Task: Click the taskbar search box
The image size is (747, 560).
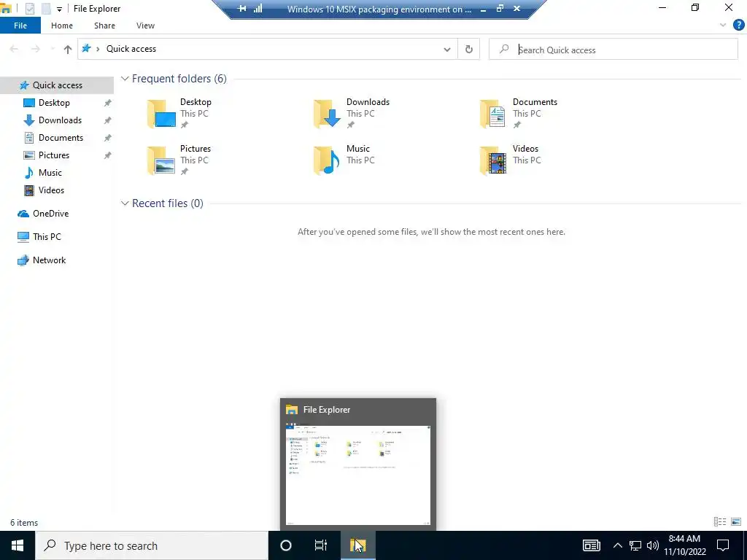Action: (152, 545)
